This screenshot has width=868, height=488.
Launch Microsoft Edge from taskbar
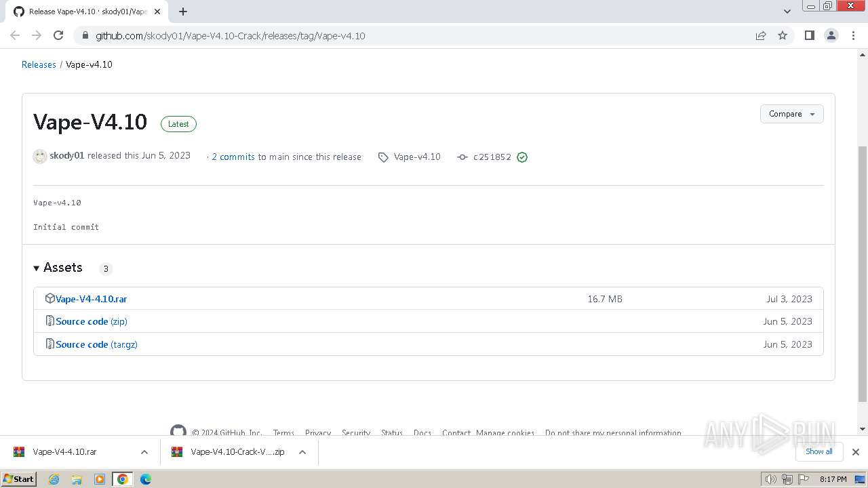145,479
